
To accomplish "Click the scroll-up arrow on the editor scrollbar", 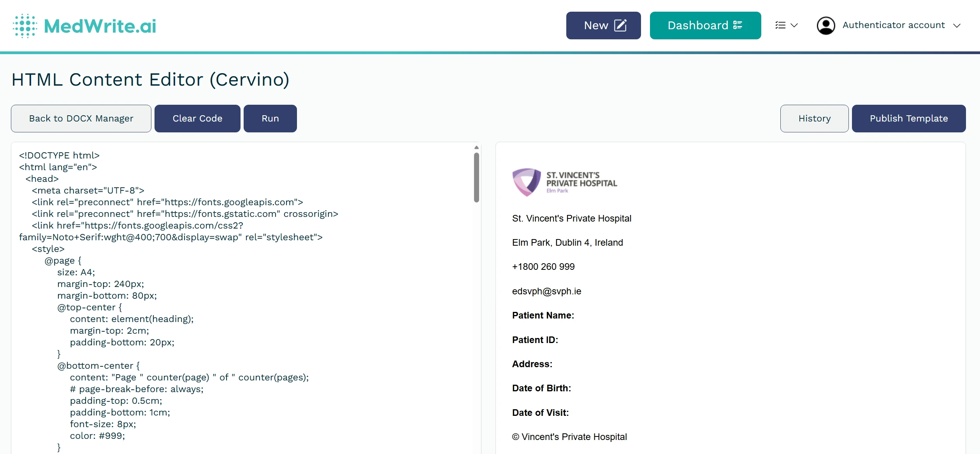I will [x=476, y=147].
